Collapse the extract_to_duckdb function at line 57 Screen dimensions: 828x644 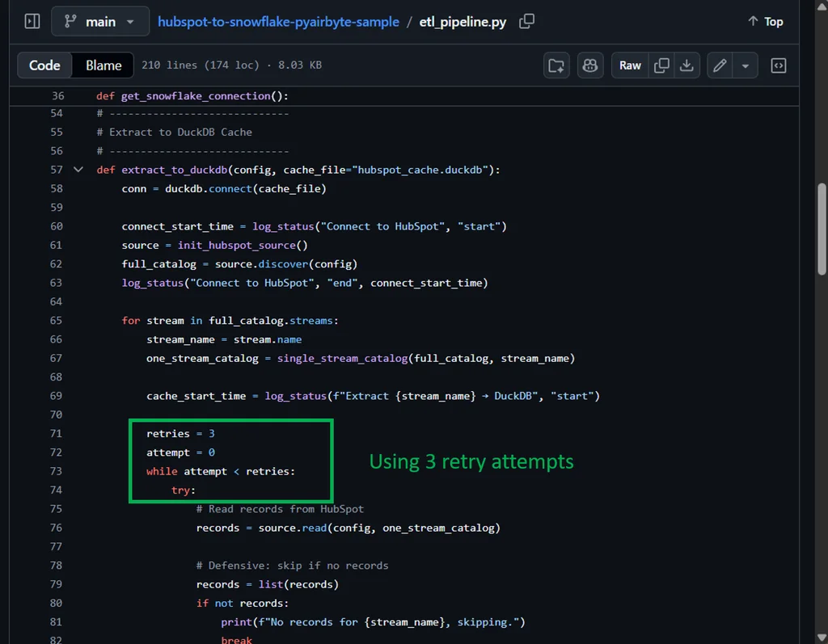(78, 170)
